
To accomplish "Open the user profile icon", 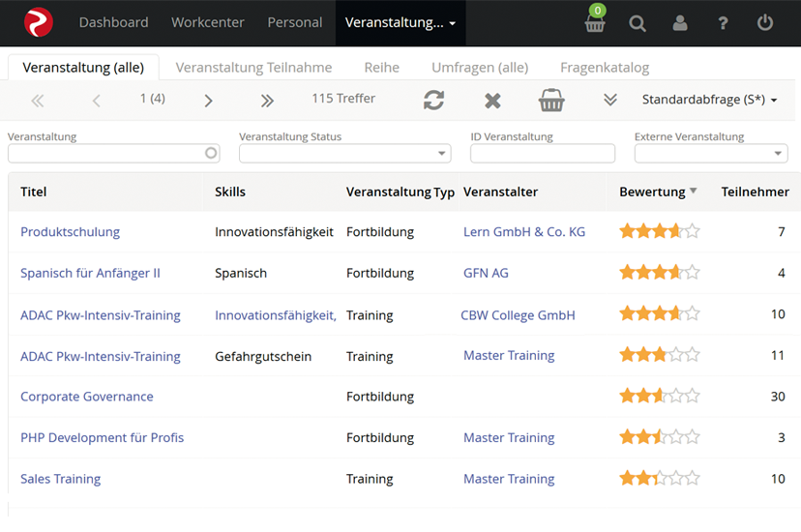I will coord(680,23).
